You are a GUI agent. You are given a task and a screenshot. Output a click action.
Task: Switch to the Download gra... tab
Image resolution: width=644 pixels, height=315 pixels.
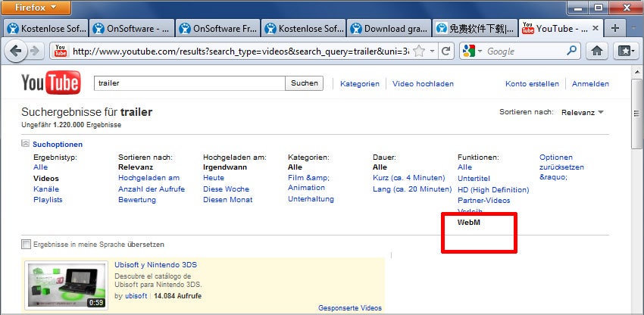point(389,29)
